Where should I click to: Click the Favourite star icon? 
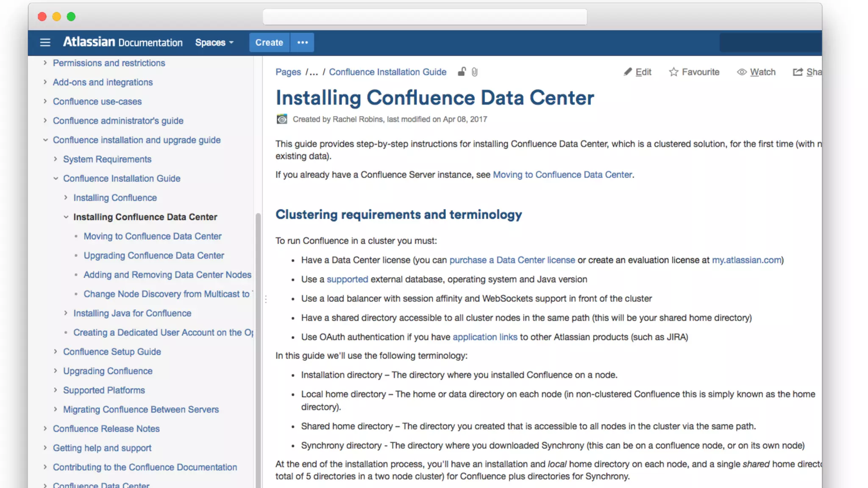673,72
